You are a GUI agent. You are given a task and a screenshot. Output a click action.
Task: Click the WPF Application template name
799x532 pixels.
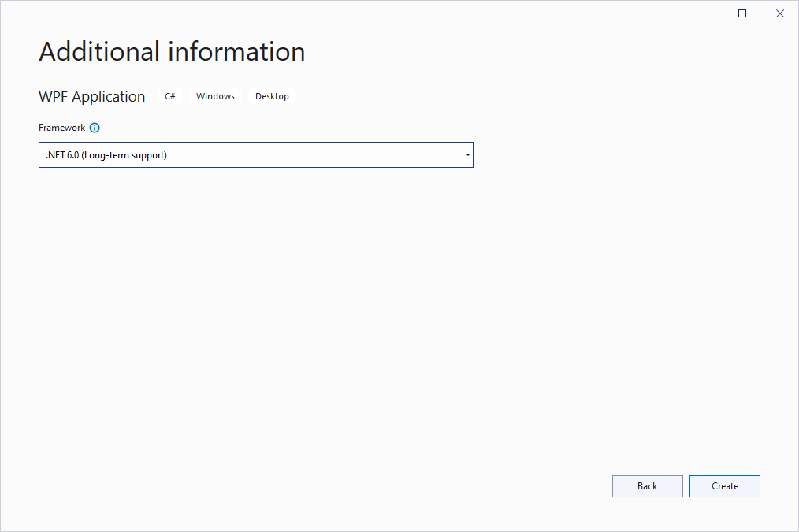click(92, 96)
